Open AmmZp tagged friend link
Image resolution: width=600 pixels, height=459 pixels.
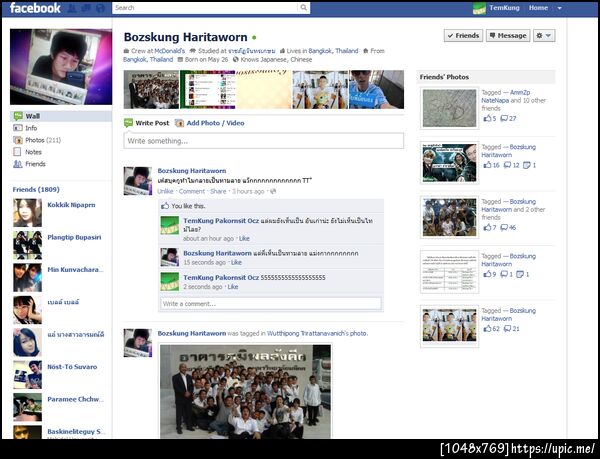pyautogui.click(x=520, y=92)
